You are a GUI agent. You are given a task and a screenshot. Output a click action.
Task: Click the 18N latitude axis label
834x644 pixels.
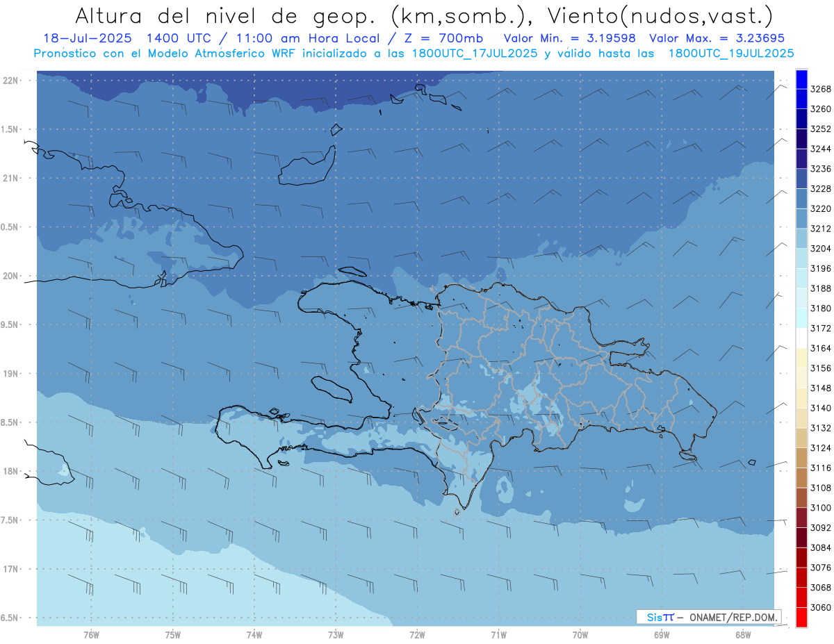(x=10, y=471)
